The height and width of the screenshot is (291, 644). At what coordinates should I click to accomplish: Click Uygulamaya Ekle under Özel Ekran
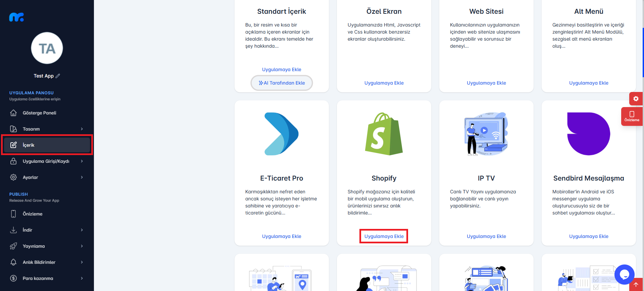point(384,83)
